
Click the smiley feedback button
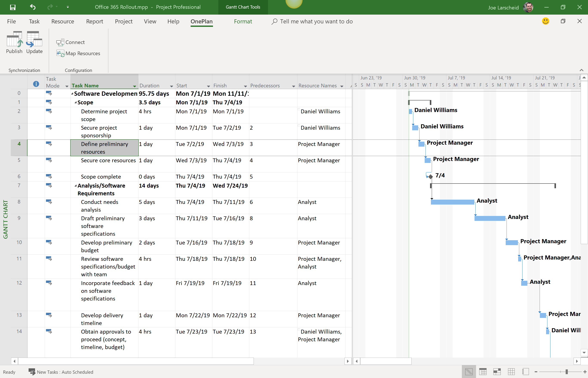coord(545,21)
